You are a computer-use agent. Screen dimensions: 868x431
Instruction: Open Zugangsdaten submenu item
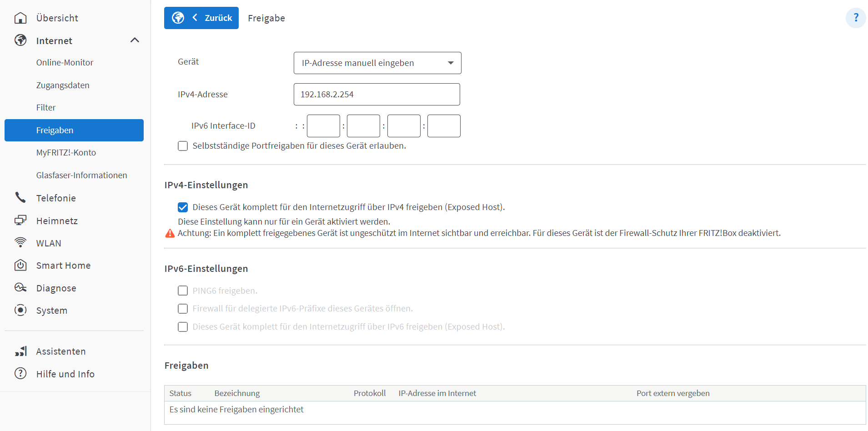pyautogui.click(x=63, y=85)
